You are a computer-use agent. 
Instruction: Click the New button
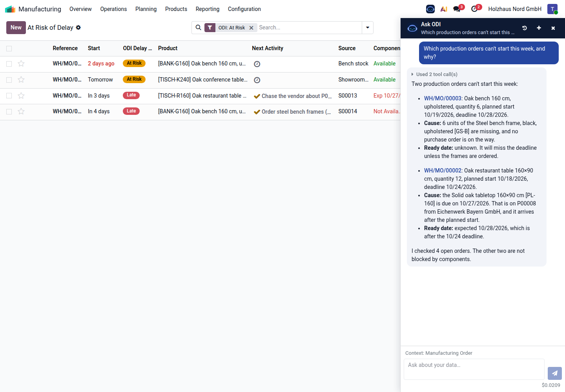pos(16,27)
